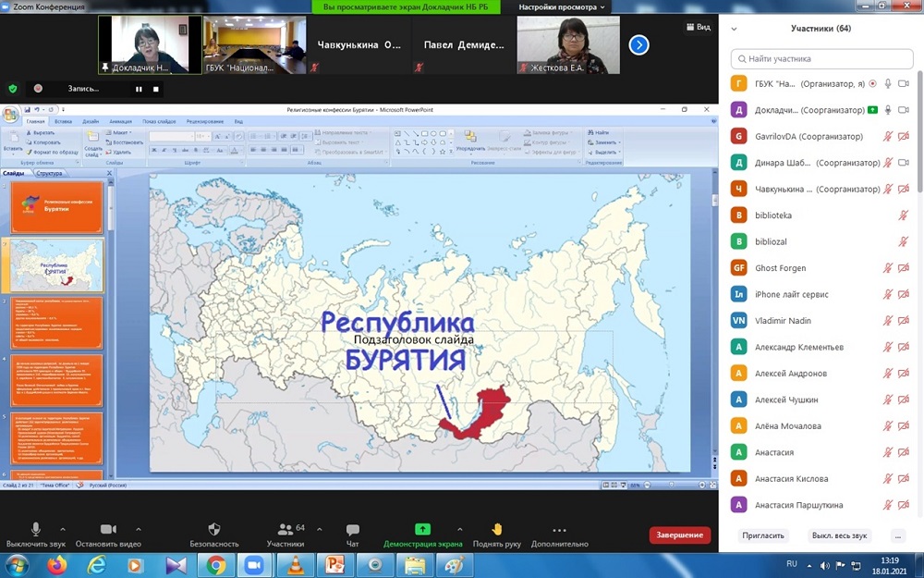Open VLC media player from taskbar
Viewport: 924px width, 578px height.
[296, 566]
